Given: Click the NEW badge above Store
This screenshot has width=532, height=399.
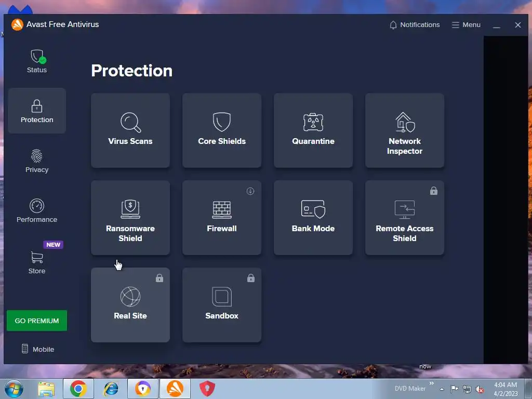Looking at the screenshot, I should coord(54,245).
